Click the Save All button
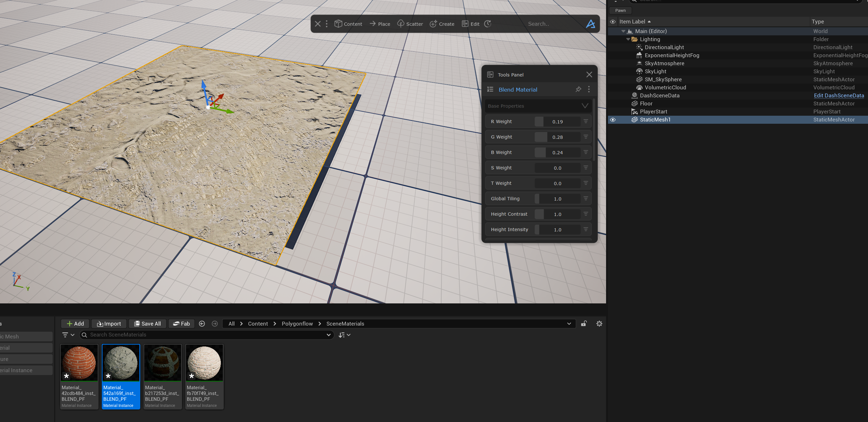Viewport: 868px width, 422px height. (147, 324)
